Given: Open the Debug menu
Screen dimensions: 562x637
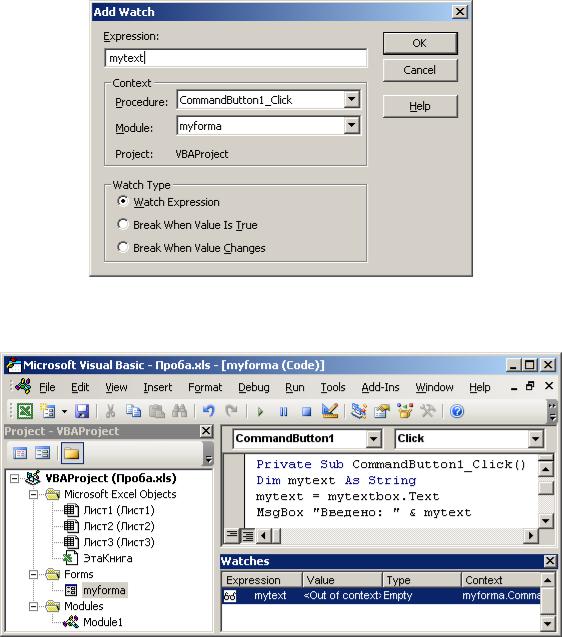Looking at the screenshot, I should coord(254,387).
